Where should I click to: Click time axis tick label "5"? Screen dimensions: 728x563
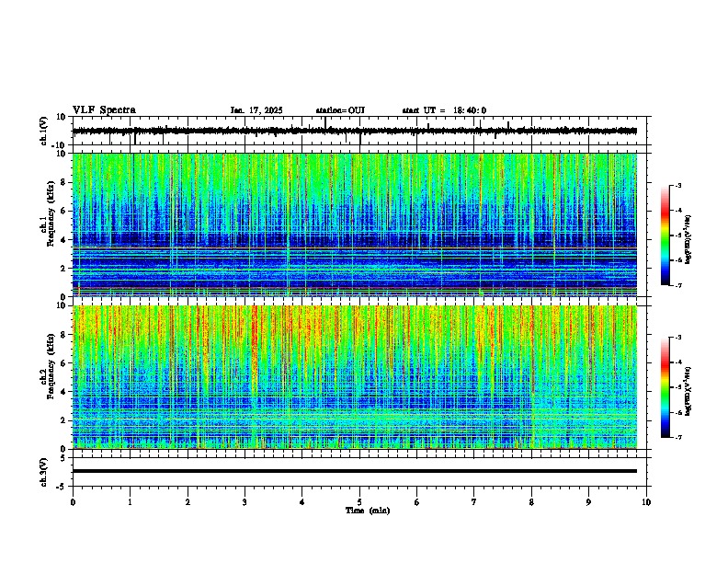pos(359,502)
